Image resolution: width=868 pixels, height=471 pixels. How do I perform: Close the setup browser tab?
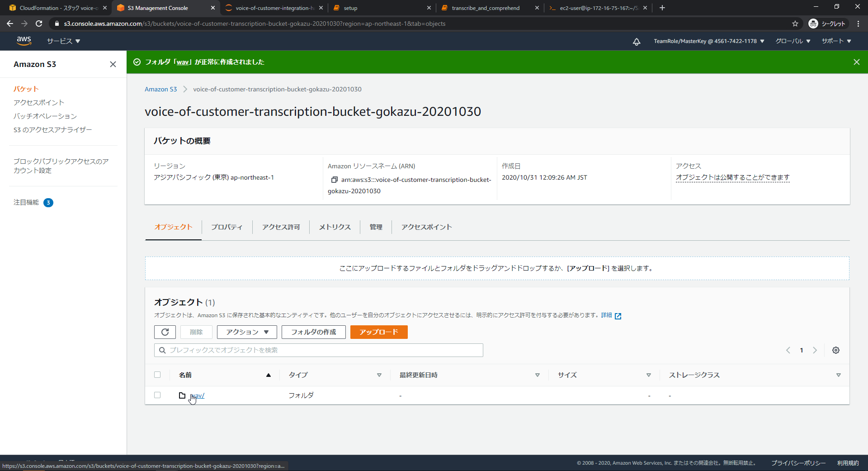[x=429, y=8]
